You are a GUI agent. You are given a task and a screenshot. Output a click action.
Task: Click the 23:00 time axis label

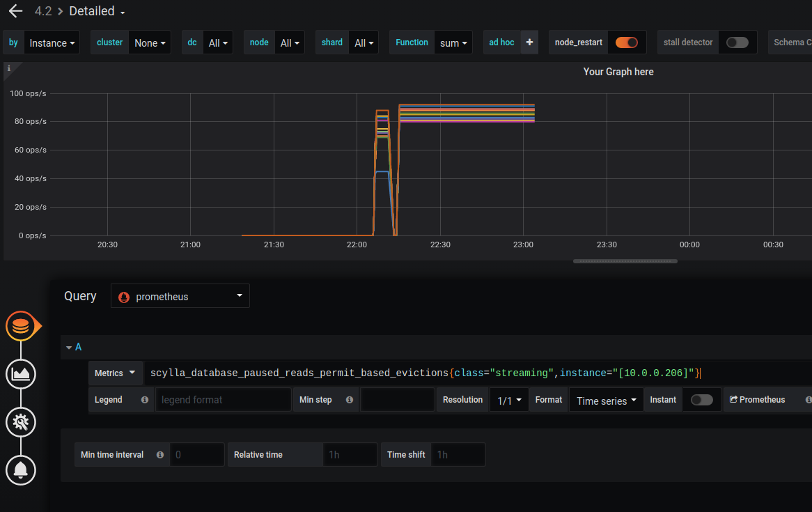(523, 245)
